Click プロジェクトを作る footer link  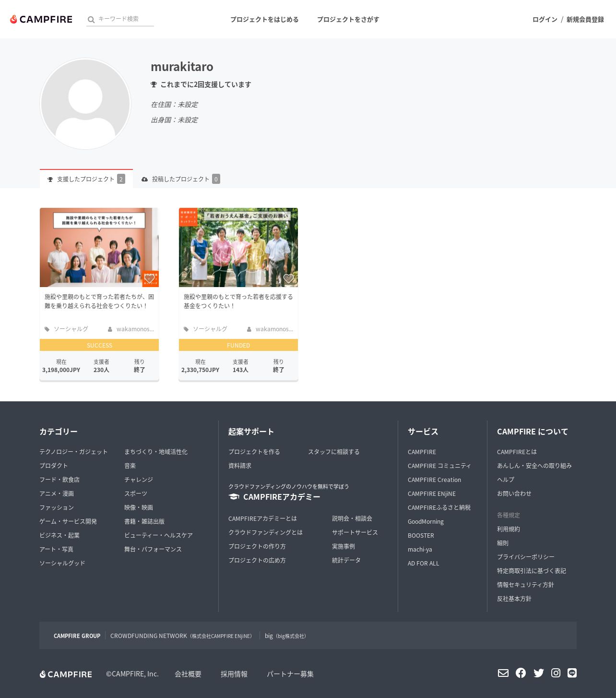pos(254,452)
